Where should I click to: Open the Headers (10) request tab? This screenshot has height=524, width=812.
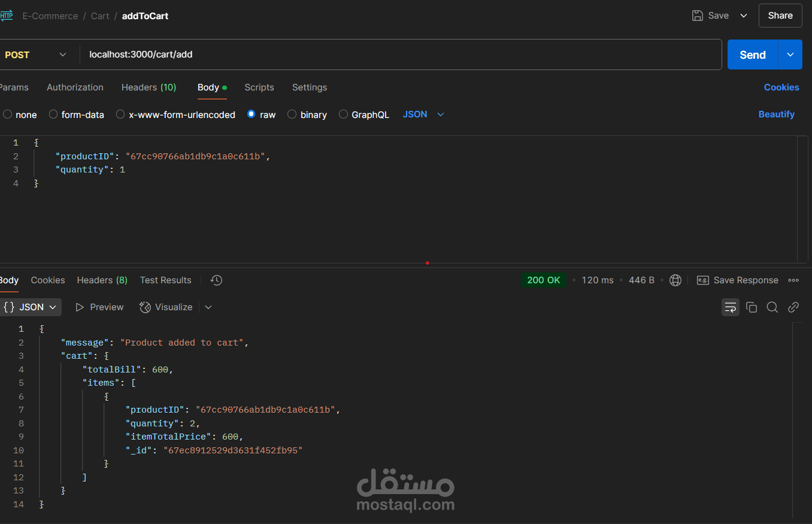[x=149, y=87]
